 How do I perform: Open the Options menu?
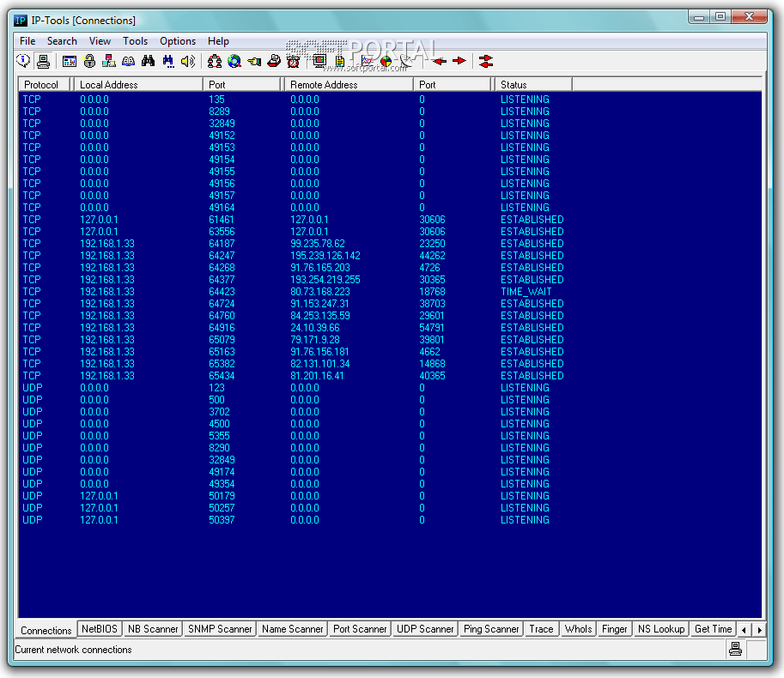tap(178, 41)
